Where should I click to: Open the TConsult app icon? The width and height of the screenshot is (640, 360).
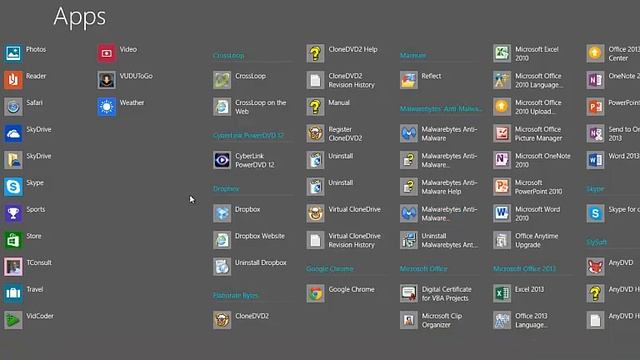pos(13,267)
